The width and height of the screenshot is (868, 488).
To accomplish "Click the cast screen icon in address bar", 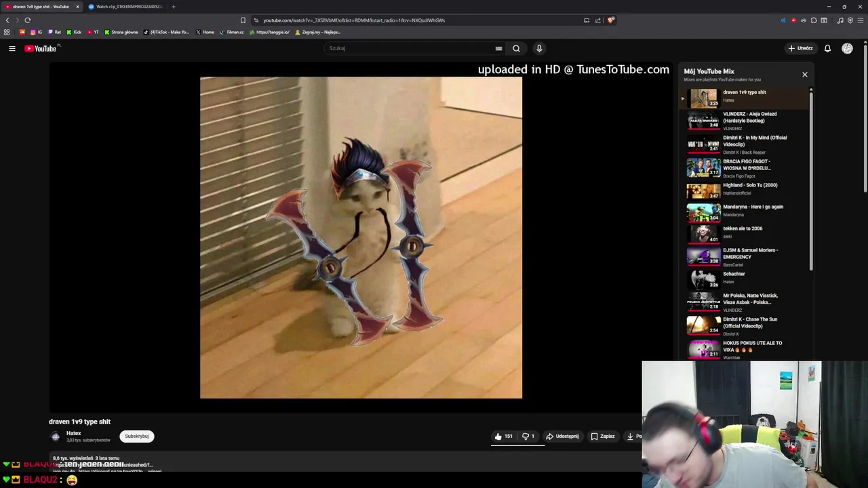I will [x=587, y=20].
